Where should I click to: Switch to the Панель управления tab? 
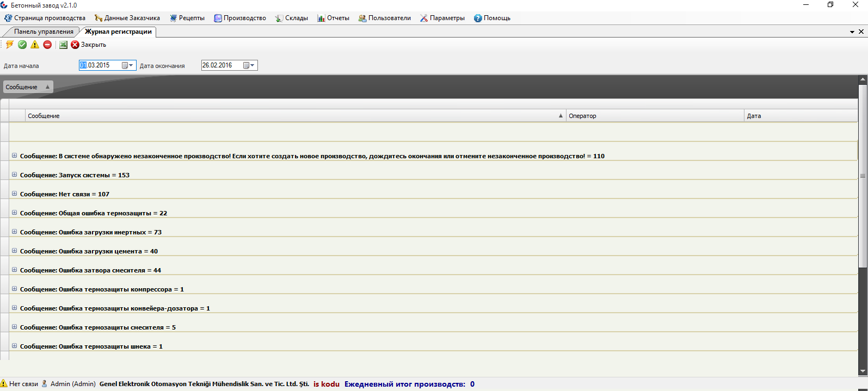coord(44,32)
